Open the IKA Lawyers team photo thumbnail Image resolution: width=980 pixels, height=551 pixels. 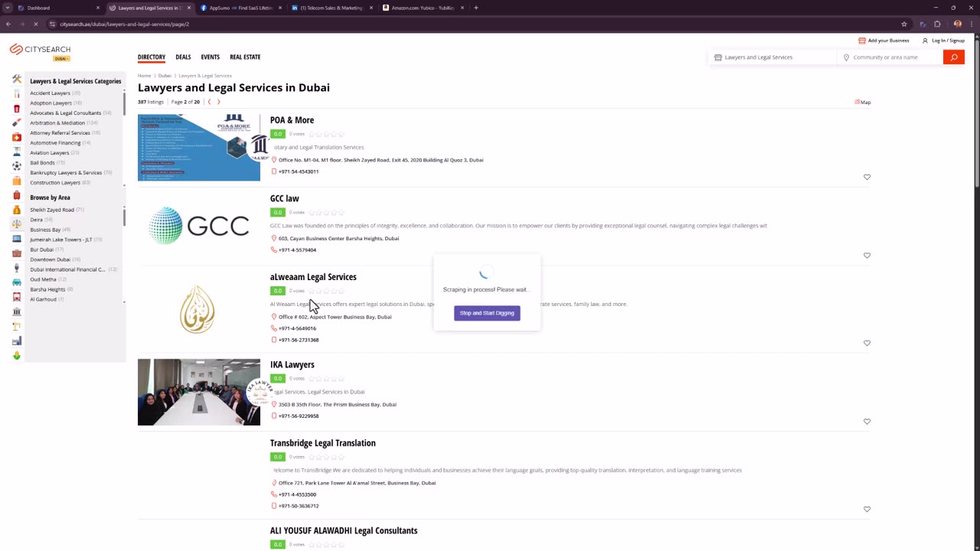pos(199,392)
